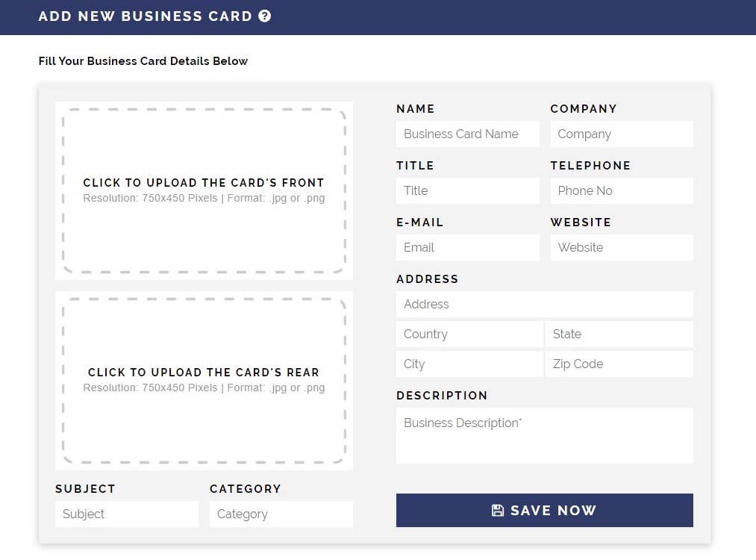Open the Category field
The image size is (756, 560).
click(x=281, y=514)
